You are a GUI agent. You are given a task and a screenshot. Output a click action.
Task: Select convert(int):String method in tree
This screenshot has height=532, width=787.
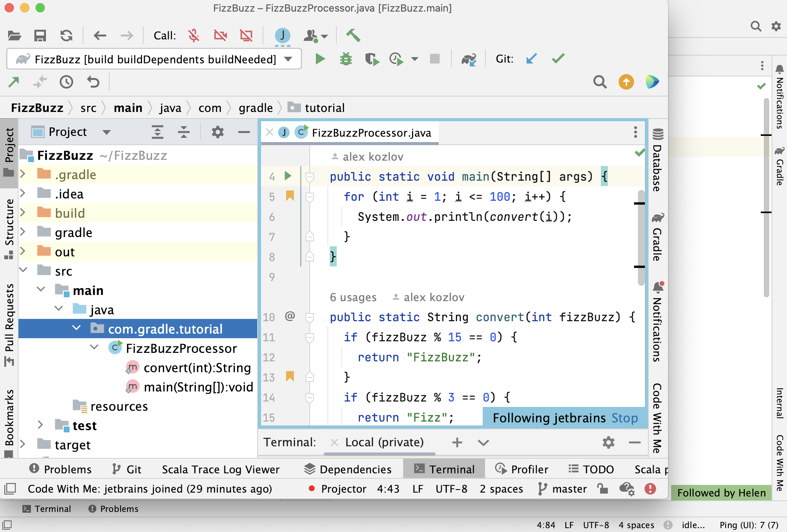coord(197,368)
